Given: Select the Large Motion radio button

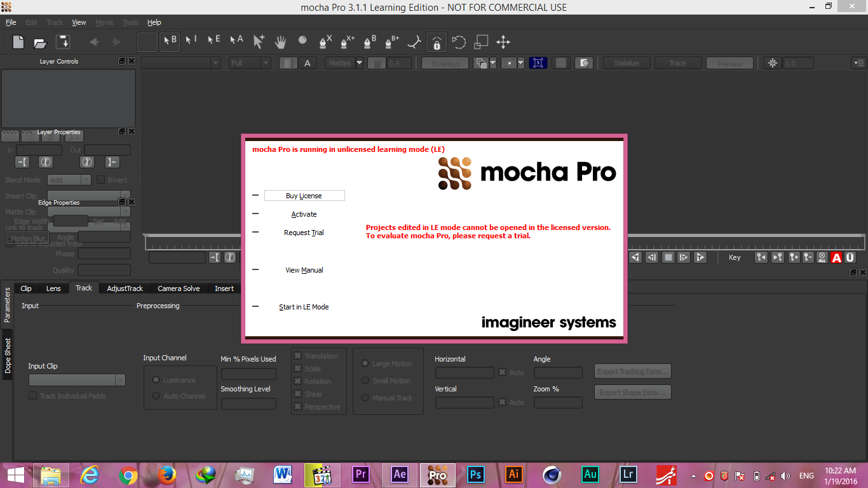Looking at the screenshot, I should coord(365,363).
